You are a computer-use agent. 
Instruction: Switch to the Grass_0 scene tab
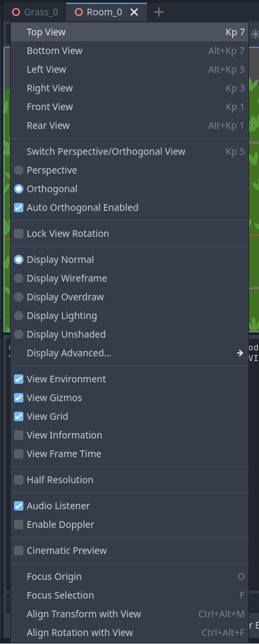[35, 12]
